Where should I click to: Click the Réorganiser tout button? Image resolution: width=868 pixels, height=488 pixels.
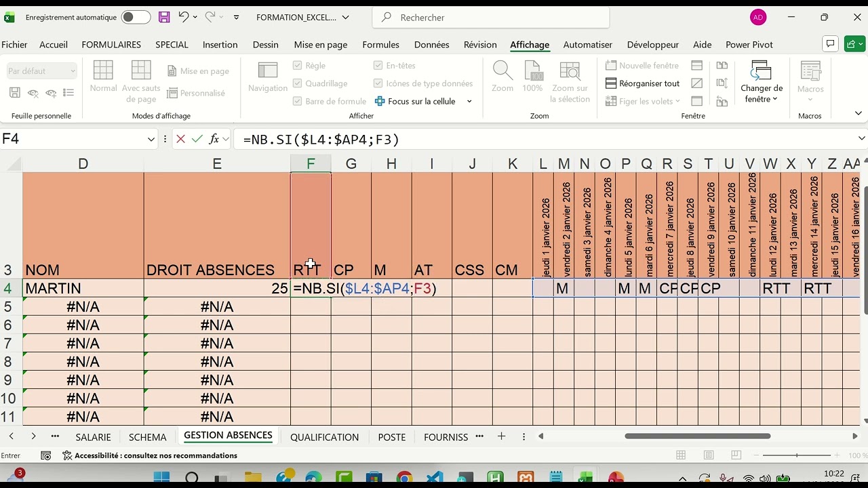tap(642, 83)
